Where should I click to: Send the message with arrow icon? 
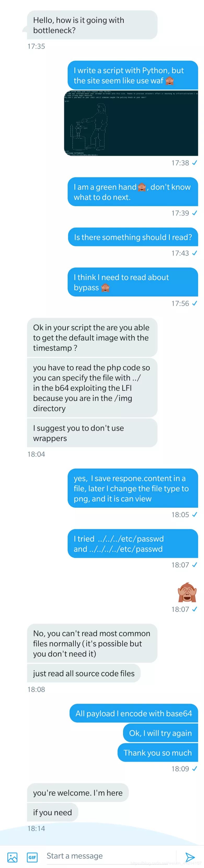[190, 857]
